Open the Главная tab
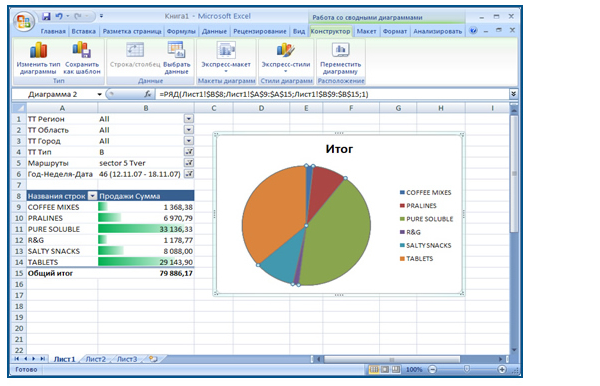This screenshot has width=600, height=386. point(53,31)
